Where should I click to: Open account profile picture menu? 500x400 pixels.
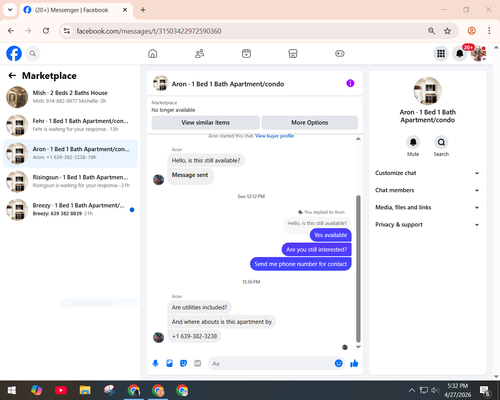point(478,53)
